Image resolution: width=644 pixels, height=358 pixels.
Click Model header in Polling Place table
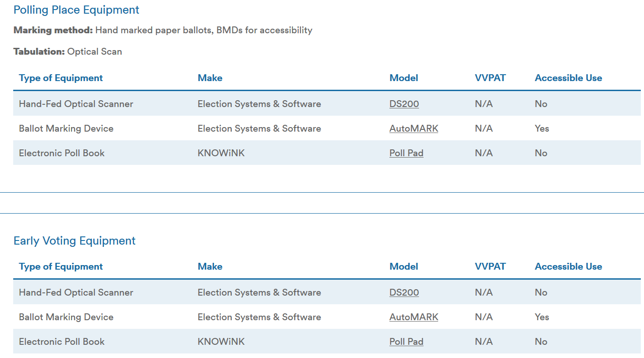click(404, 78)
